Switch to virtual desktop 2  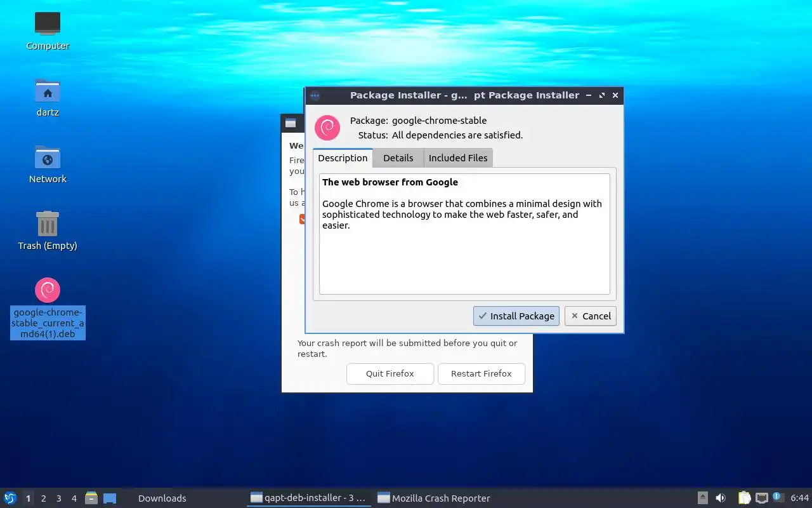tap(43, 498)
